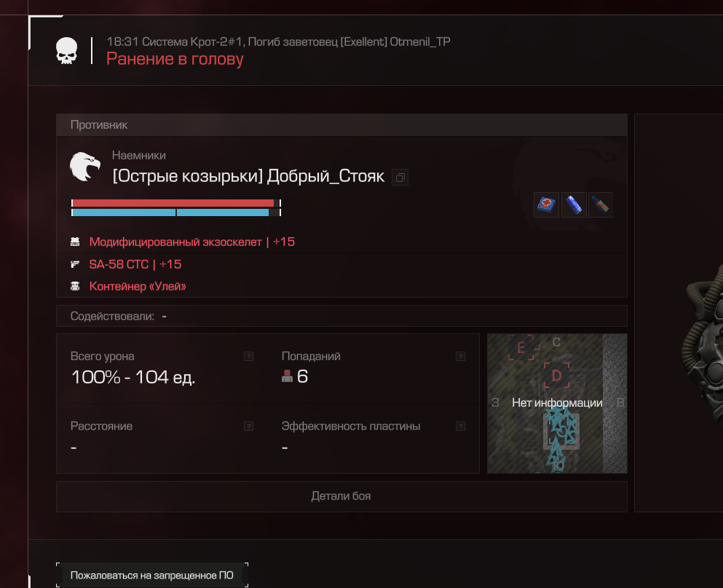The height and width of the screenshot is (588, 723).
Task: Click Пожаловаться на запрещенное ПО button
Action: [x=152, y=575]
